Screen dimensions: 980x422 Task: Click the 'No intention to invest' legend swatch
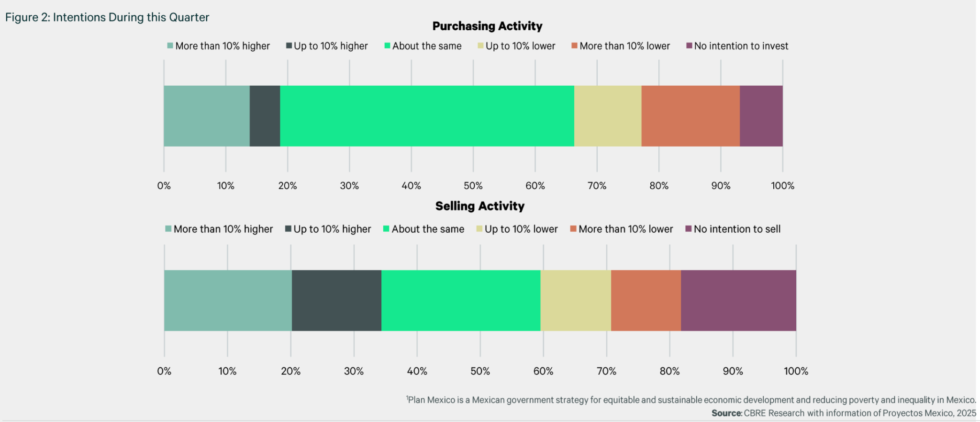[x=689, y=46]
